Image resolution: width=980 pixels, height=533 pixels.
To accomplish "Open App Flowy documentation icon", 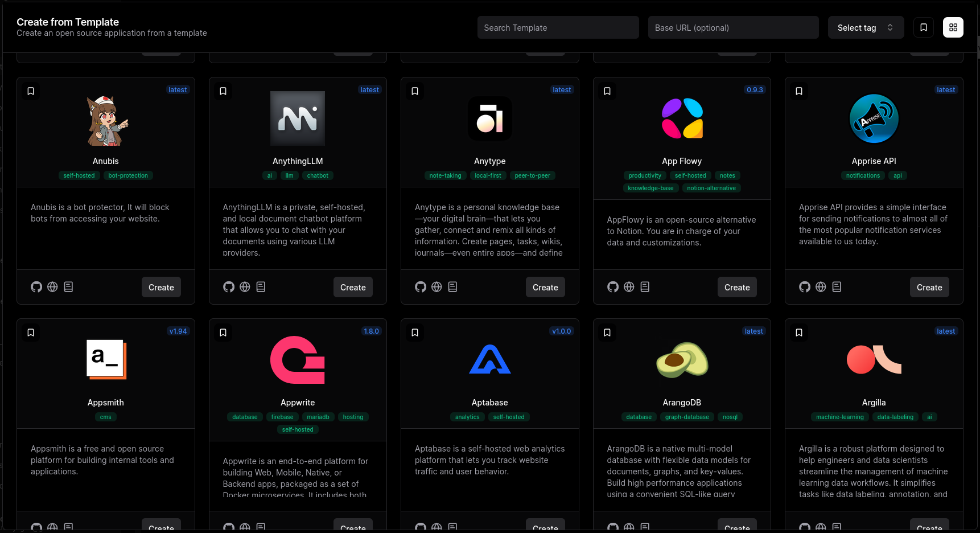I will pyautogui.click(x=645, y=287).
